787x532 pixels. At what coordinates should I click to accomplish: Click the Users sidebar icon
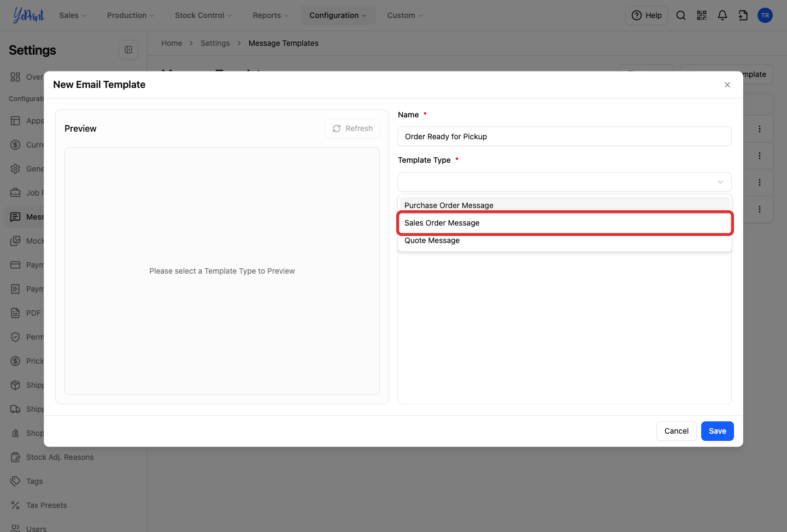coord(15,529)
